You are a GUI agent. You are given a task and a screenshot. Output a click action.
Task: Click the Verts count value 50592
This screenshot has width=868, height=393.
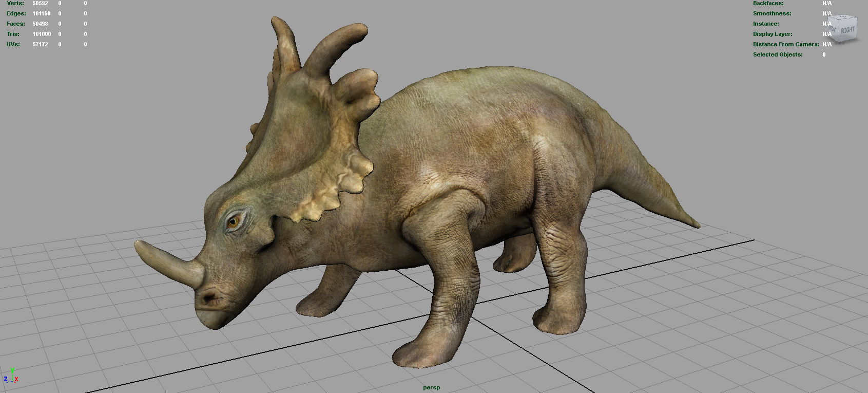click(x=40, y=3)
